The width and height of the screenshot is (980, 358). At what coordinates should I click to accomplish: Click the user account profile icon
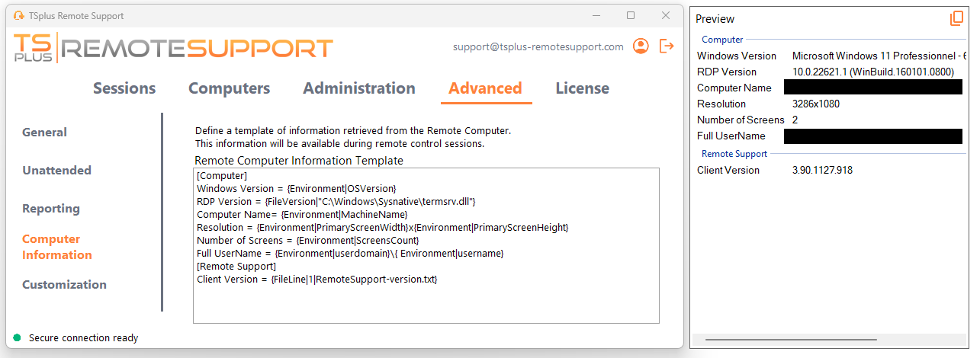(x=641, y=46)
